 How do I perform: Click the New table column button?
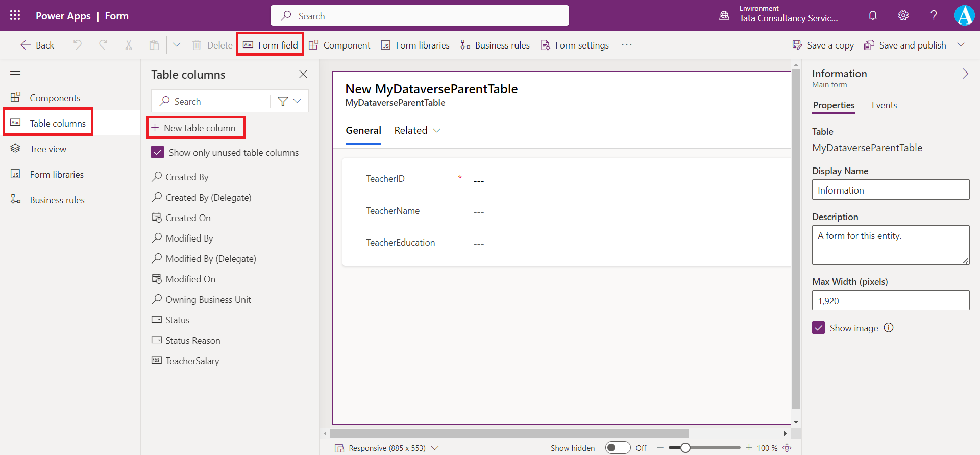195,128
